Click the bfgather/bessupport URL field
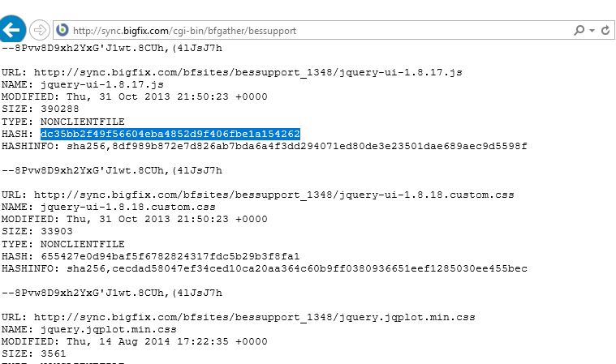616x364 pixels. pos(312,30)
